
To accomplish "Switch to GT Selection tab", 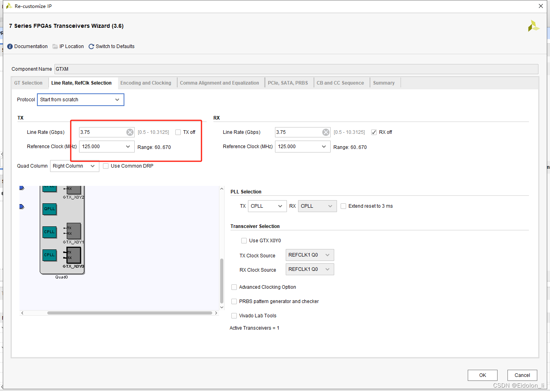I will pos(28,83).
